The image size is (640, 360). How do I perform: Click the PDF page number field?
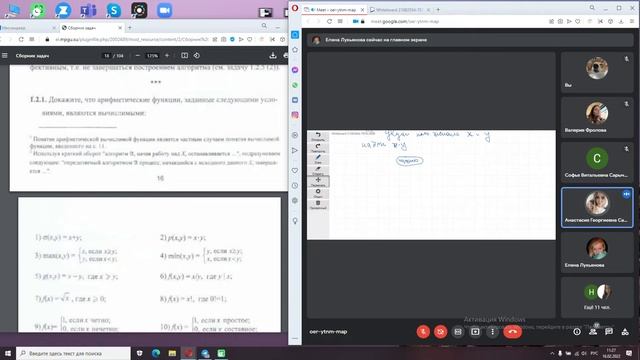pyautogui.click(x=107, y=56)
